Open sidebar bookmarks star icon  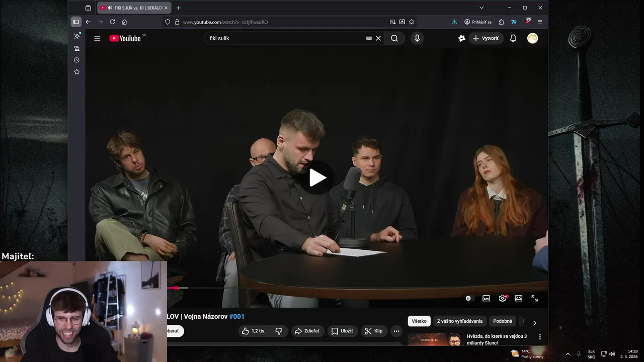[76, 72]
